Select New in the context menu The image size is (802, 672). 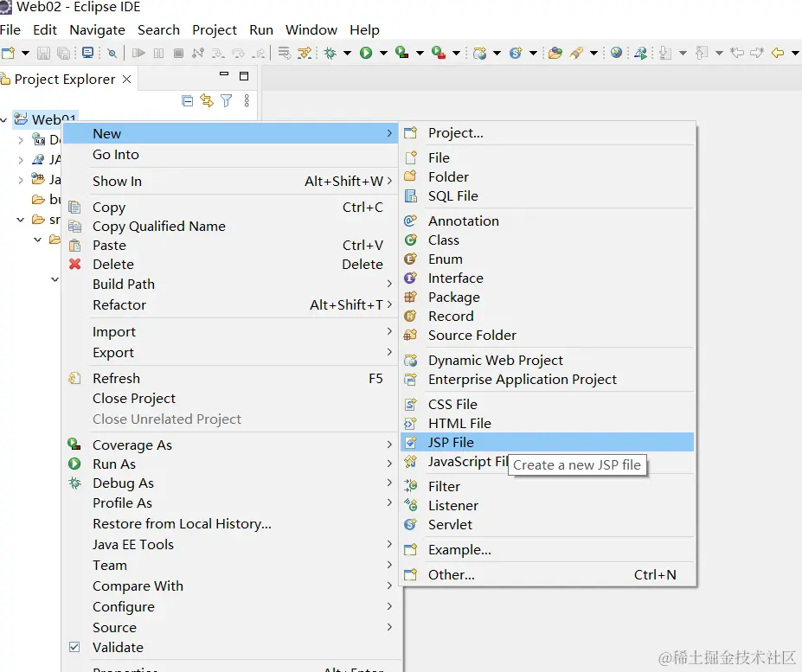[231, 133]
